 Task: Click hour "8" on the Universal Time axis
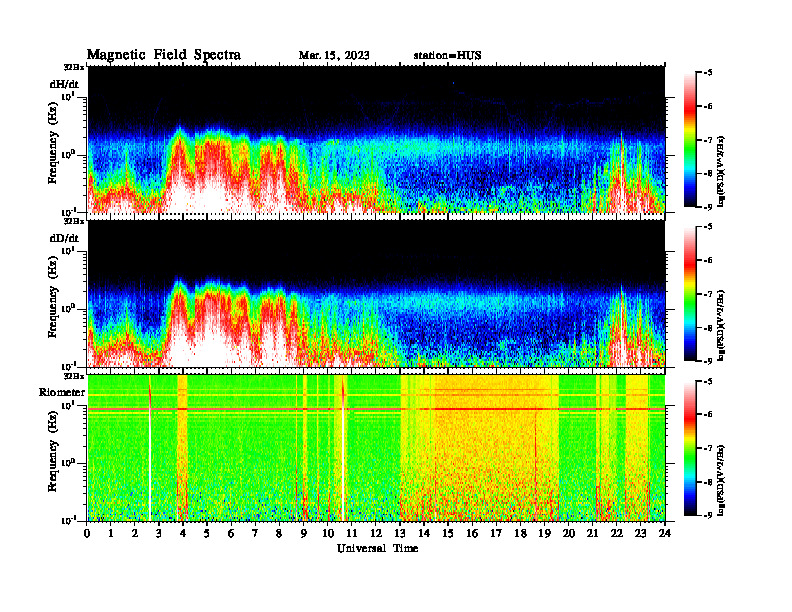coord(279,534)
